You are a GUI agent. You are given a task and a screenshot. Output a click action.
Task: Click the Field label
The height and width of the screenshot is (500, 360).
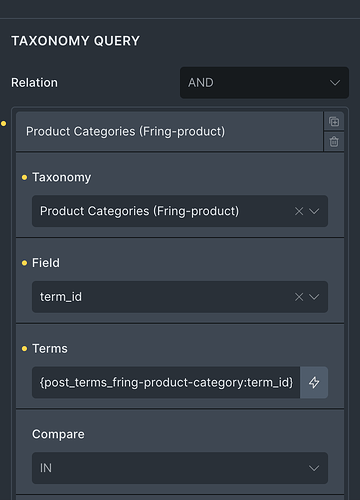pyautogui.click(x=46, y=263)
